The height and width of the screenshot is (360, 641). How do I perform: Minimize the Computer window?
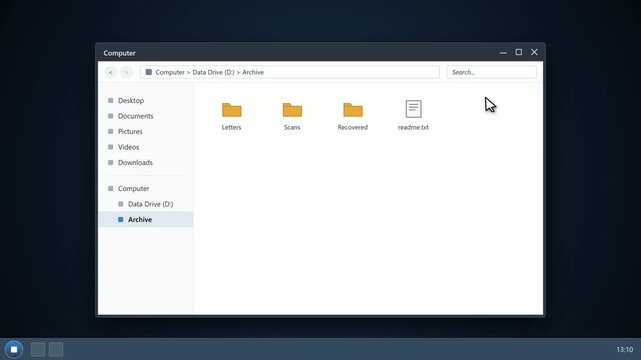[x=503, y=52]
